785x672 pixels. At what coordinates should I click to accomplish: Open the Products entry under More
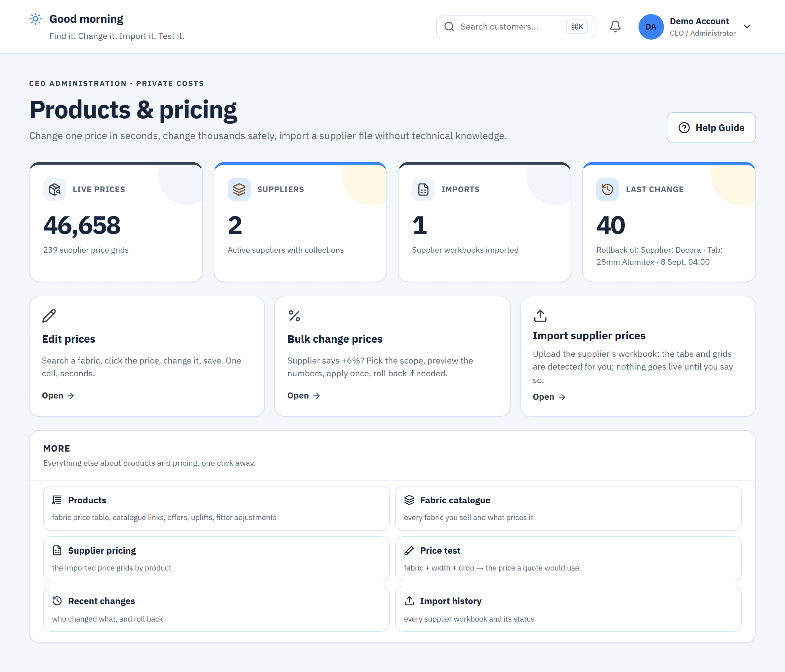point(216,508)
